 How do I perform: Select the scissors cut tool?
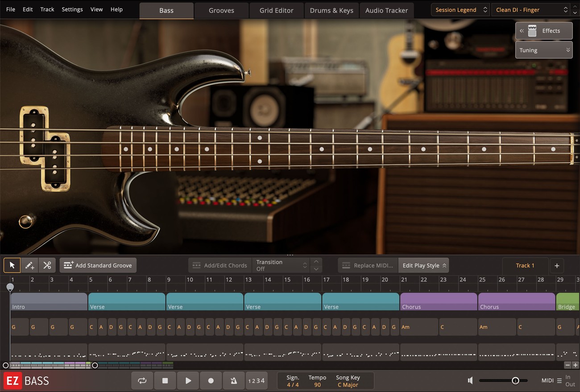pos(47,265)
